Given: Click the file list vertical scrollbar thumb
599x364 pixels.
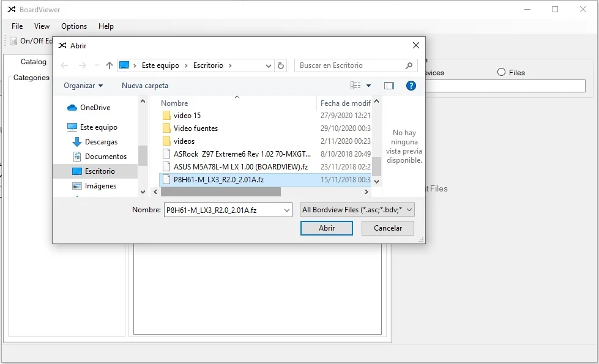Looking at the screenshot, I should [376, 166].
